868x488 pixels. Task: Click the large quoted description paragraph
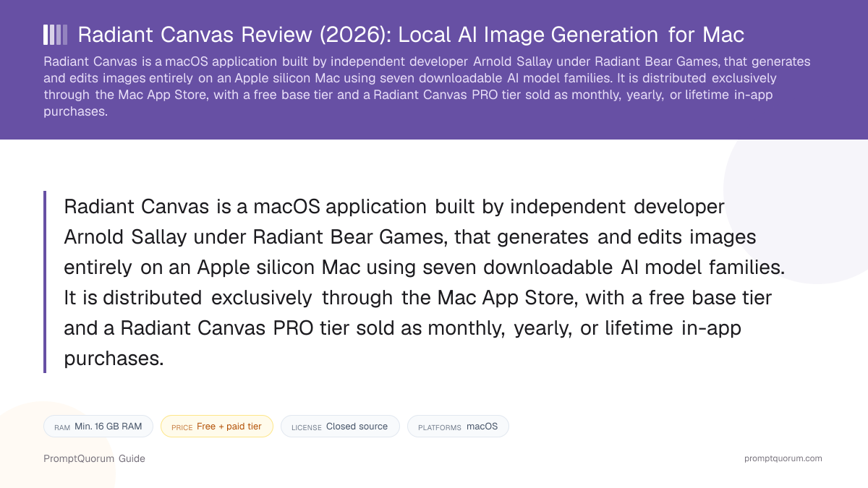(x=424, y=282)
